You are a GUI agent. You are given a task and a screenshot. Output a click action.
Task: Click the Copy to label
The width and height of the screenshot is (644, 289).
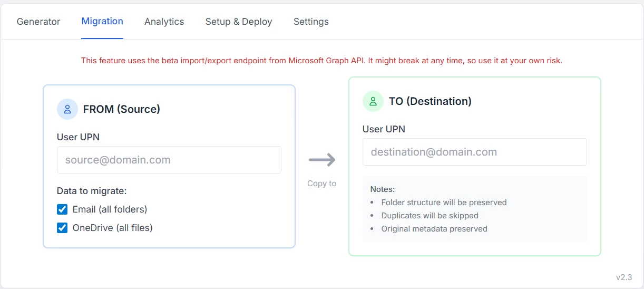click(321, 184)
